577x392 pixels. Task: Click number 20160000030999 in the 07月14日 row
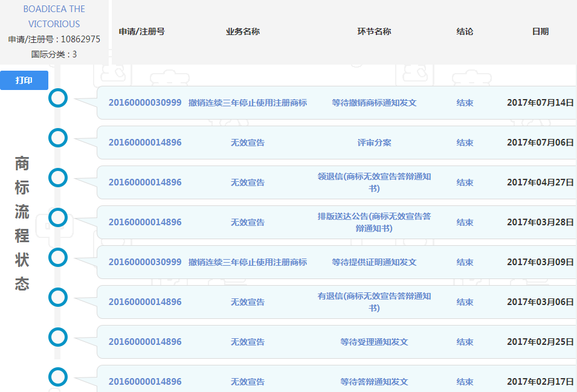[145, 103]
